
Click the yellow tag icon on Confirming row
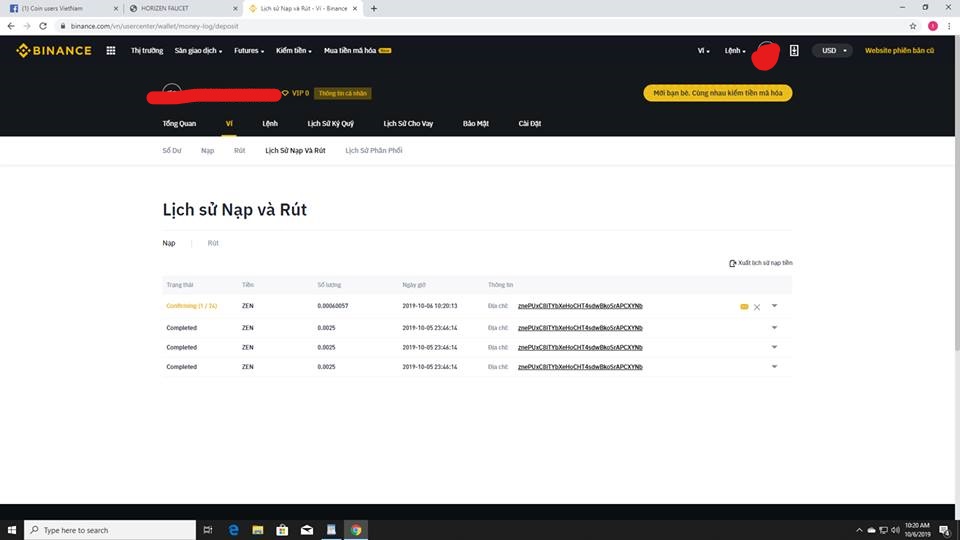tap(744, 307)
